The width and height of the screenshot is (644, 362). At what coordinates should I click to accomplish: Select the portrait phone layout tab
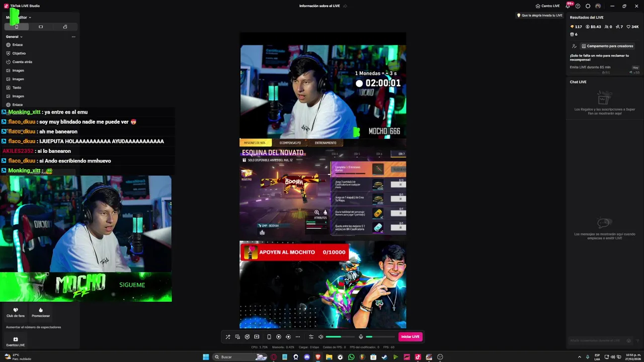[x=17, y=27]
